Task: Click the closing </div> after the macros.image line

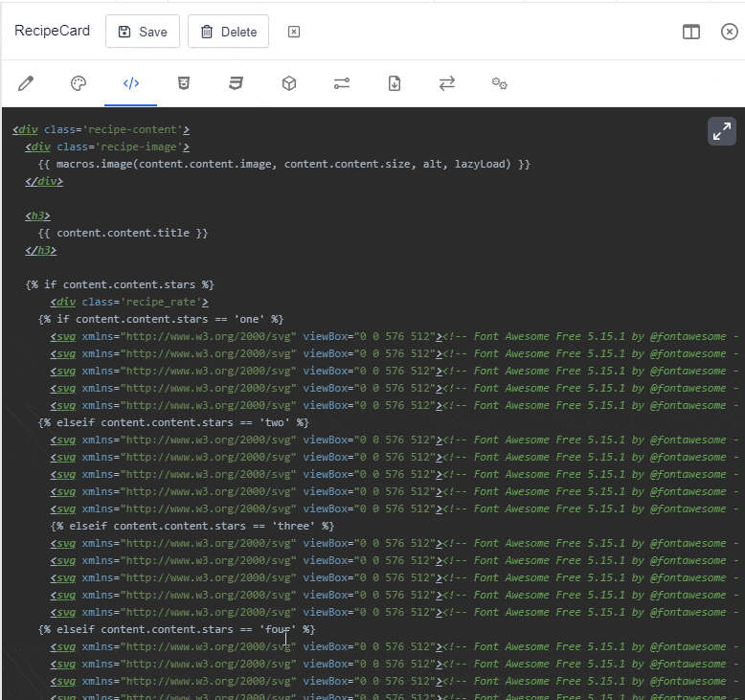Action: click(44, 182)
